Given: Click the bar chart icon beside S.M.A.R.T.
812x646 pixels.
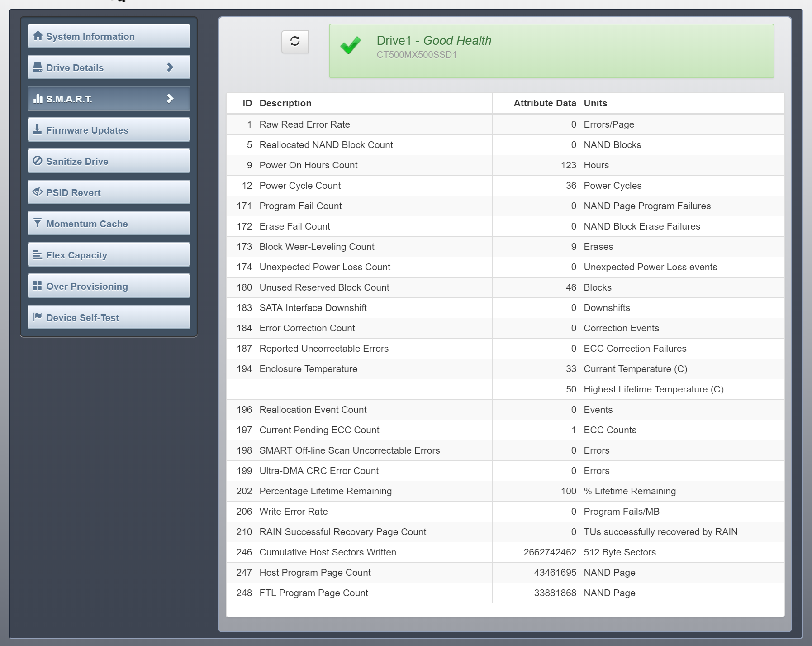Looking at the screenshot, I should tap(38, 98).
